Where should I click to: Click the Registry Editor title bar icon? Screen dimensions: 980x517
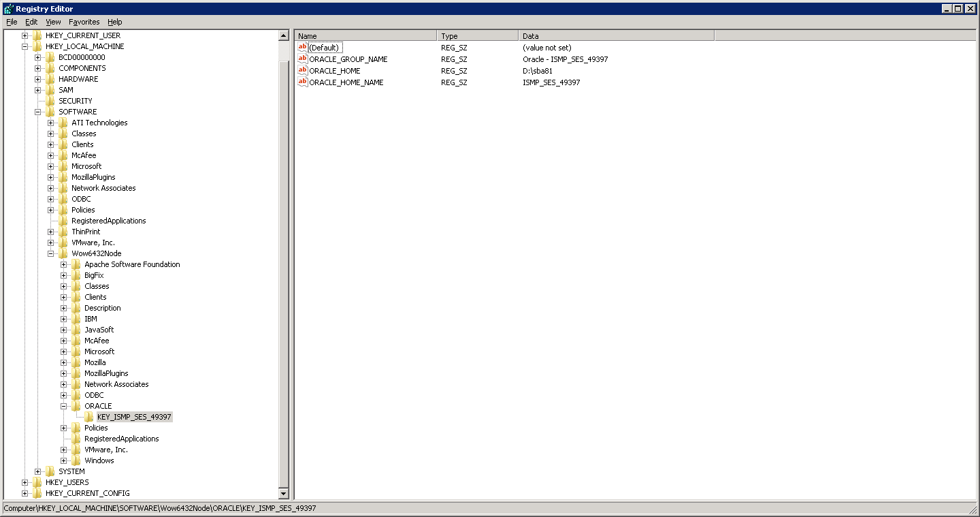click(8, 9)
